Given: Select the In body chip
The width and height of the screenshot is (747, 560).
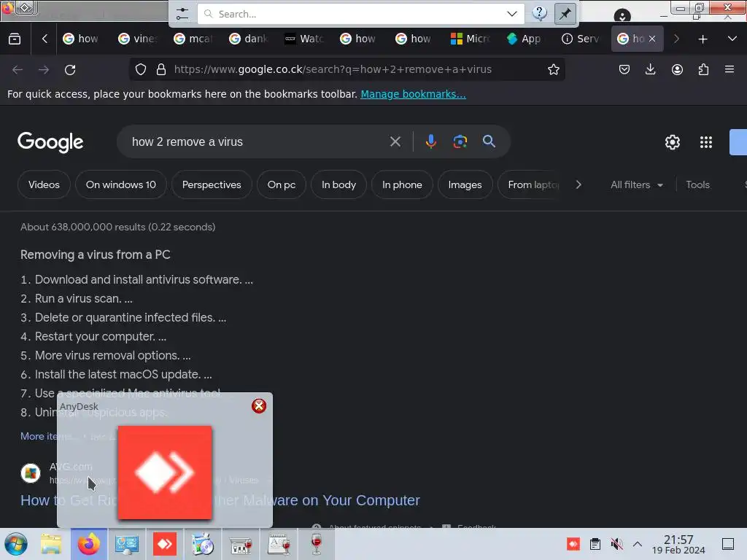Looking at the screenshot, I should (x=338, y=184).
